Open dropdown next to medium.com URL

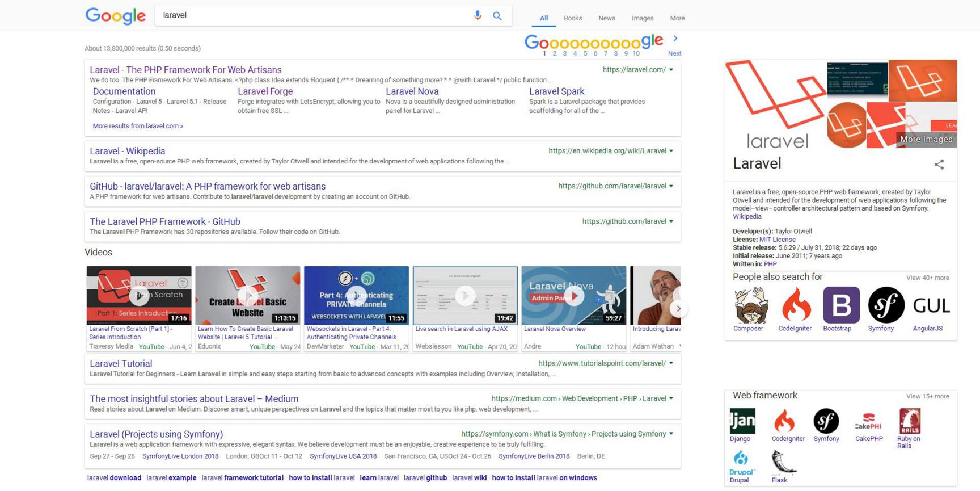point(671,398)
